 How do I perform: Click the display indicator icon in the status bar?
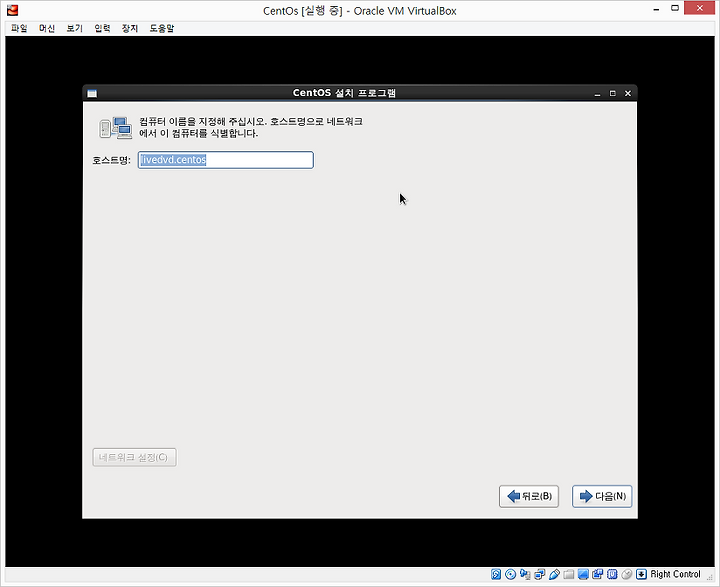(583, 574)
